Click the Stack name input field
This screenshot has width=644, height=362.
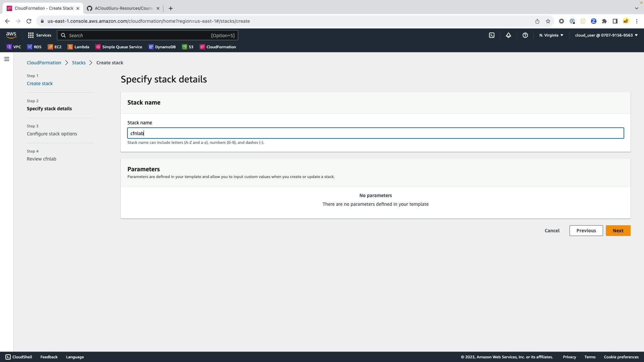pyautogui.click(x=375, y=133)
